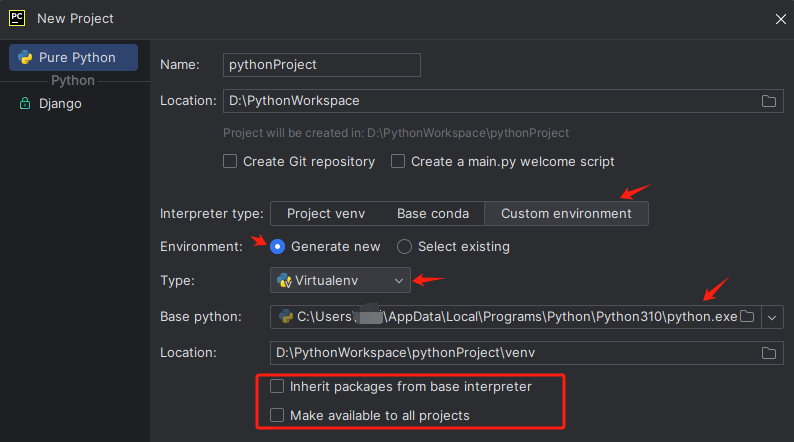Close the New Project dialog
Screen dimensions: 794x442
pyautogui.click(x=780, y=19)
